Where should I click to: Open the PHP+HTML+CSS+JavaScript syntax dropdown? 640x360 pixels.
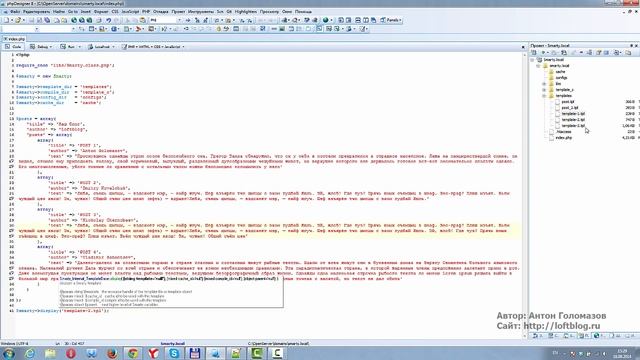[153, 47]
